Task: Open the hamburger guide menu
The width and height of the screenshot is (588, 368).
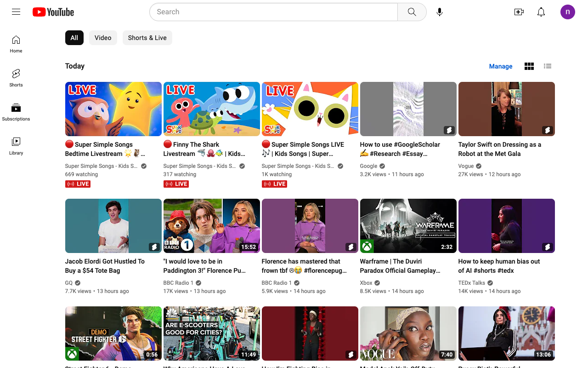Action: click(x=16, y=12)
